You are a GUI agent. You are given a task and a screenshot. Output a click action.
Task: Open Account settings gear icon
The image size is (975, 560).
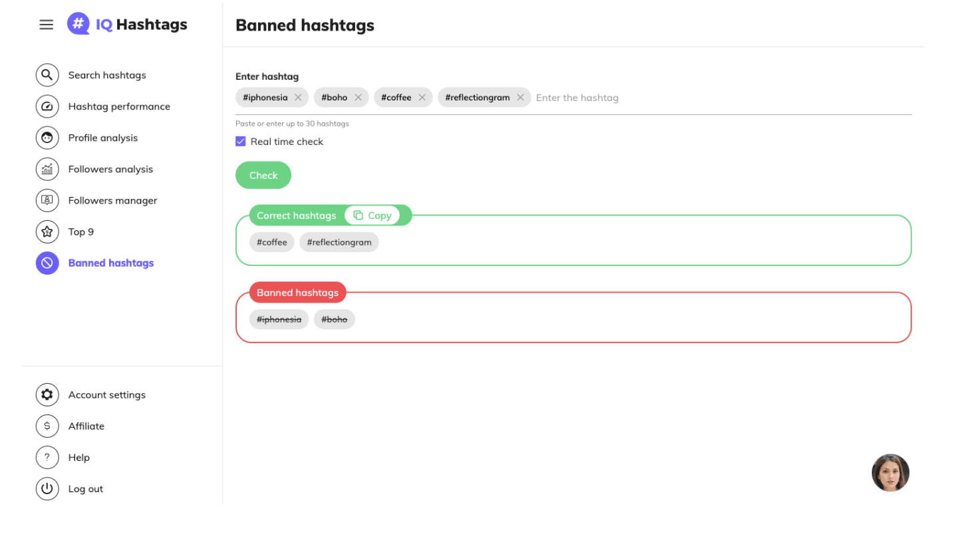[x=47, y=394]
